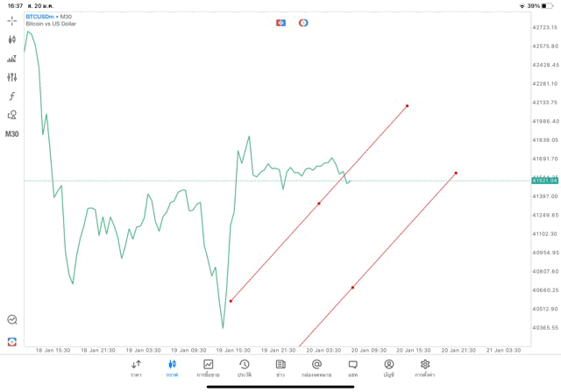Viewport: 561px width, 392px height.
Task: Select the current price label 41521
Action: tap(544, 181)
